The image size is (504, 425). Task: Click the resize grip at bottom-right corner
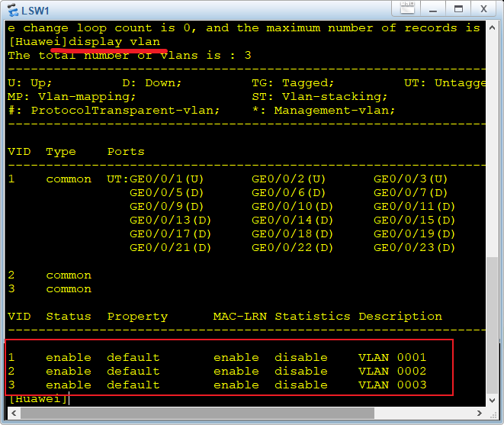click(494, 416)
